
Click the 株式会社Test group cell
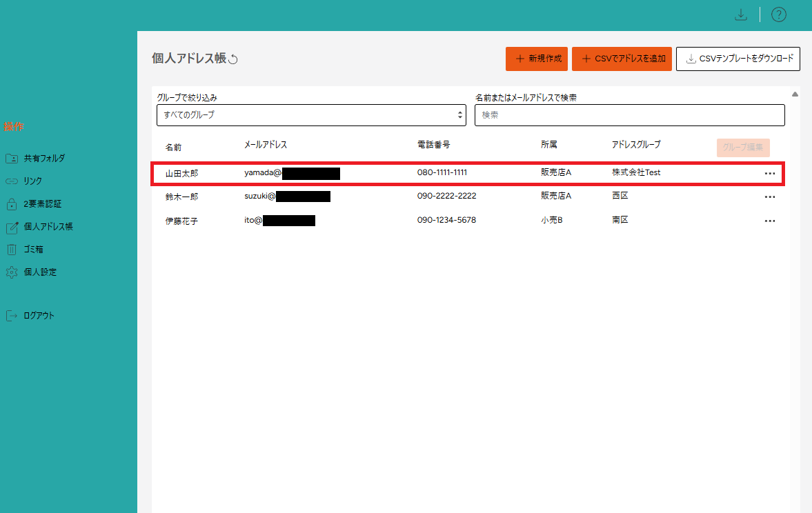637,172
